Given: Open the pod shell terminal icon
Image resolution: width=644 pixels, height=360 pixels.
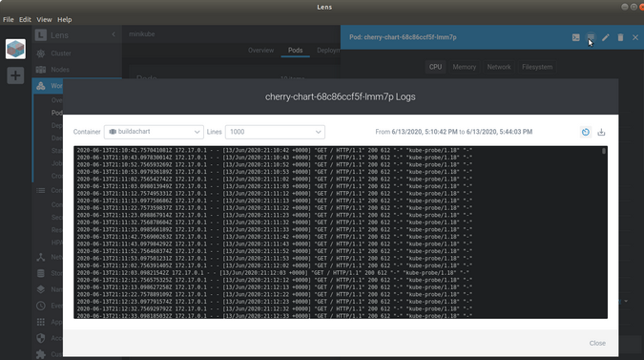Looking at the screenshot, I should click(x=576, y=37).
